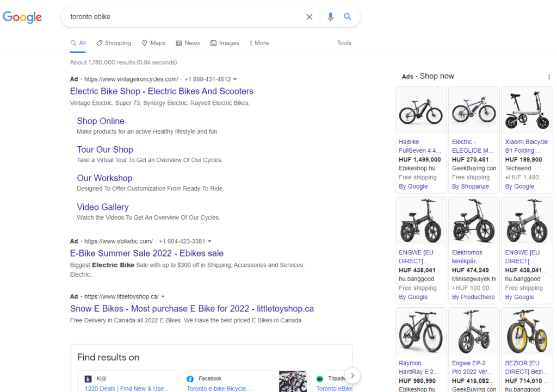
Task: Open the Shop Online sitelink
Action: (101, 121)
